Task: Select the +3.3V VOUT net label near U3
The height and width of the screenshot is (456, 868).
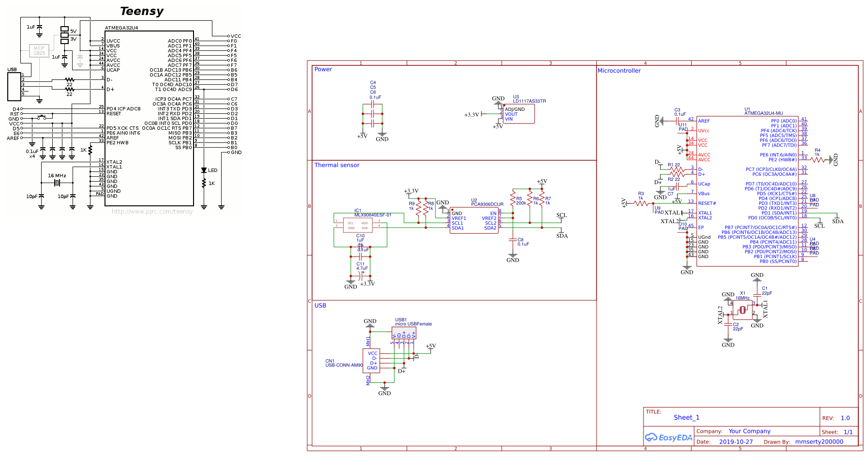Action: coord(472,115)
